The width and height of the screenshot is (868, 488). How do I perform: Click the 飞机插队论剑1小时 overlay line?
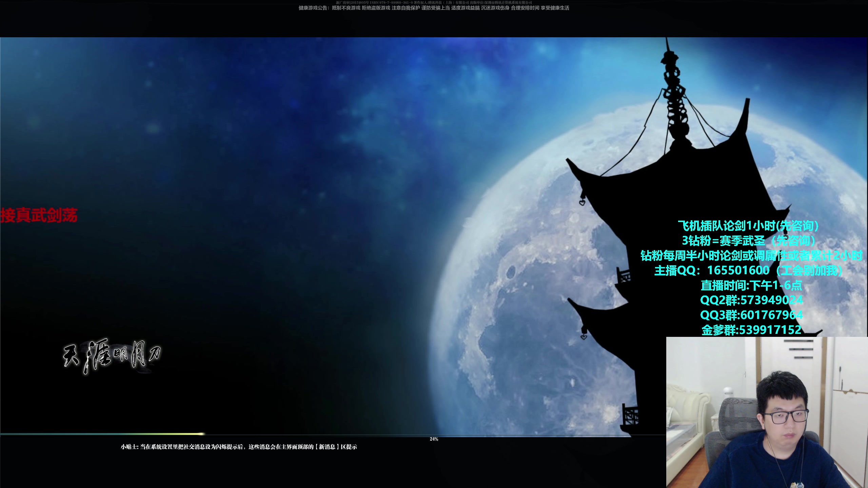click(x=748, y=226)
